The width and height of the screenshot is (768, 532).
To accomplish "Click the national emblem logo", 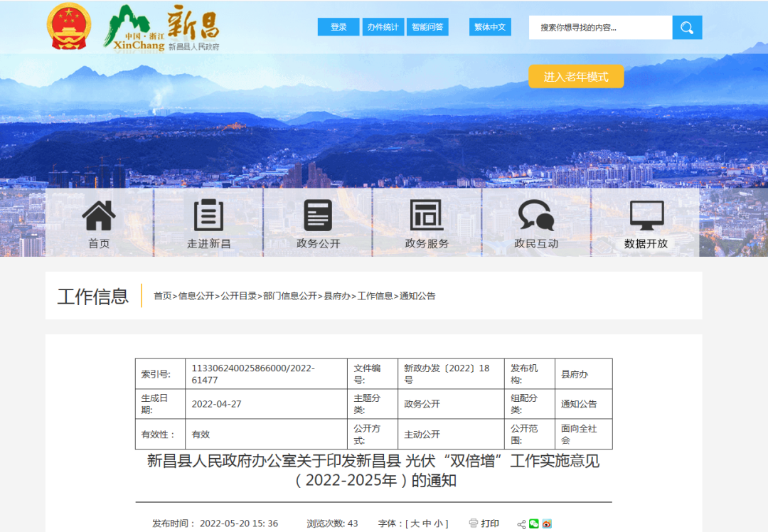I will point(69,27).
